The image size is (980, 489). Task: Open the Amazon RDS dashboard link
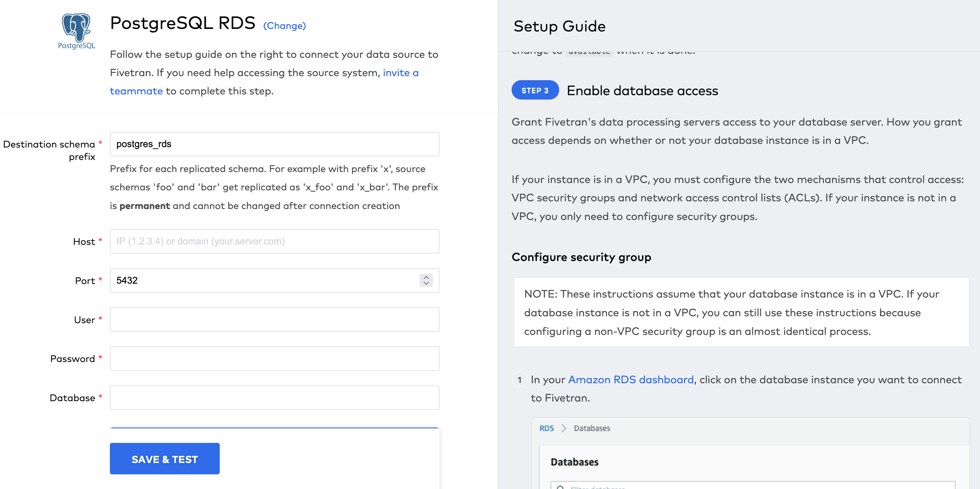[x=631, y=379]
